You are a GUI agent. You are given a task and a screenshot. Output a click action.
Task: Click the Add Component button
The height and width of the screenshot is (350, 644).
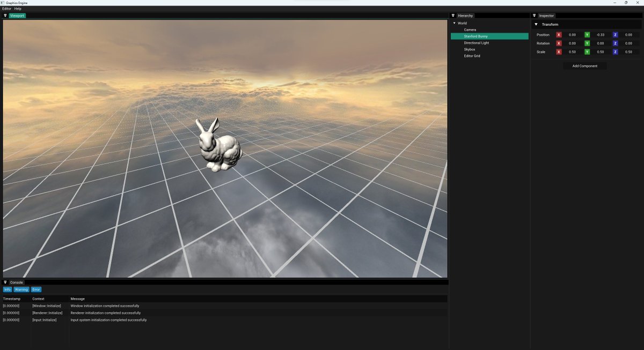tap(585, 66)
